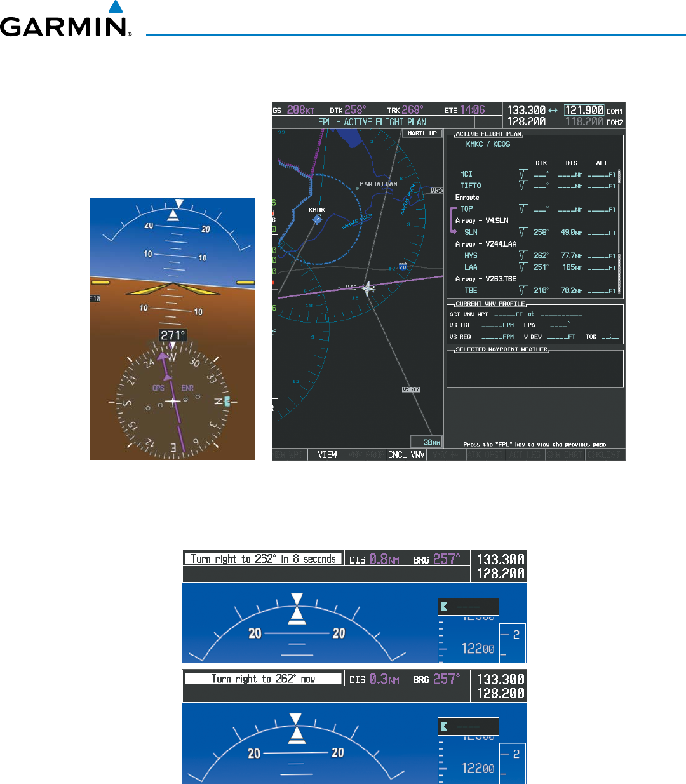
Task: Click the V307 airway label on map
Action: 411,389
